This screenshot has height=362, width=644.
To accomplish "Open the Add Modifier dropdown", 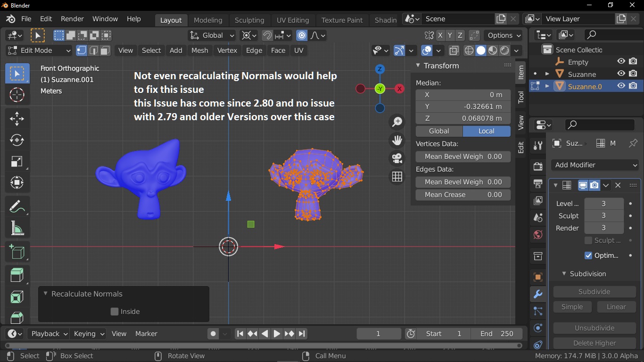I will pyautogui.click(x=595, y=165).
